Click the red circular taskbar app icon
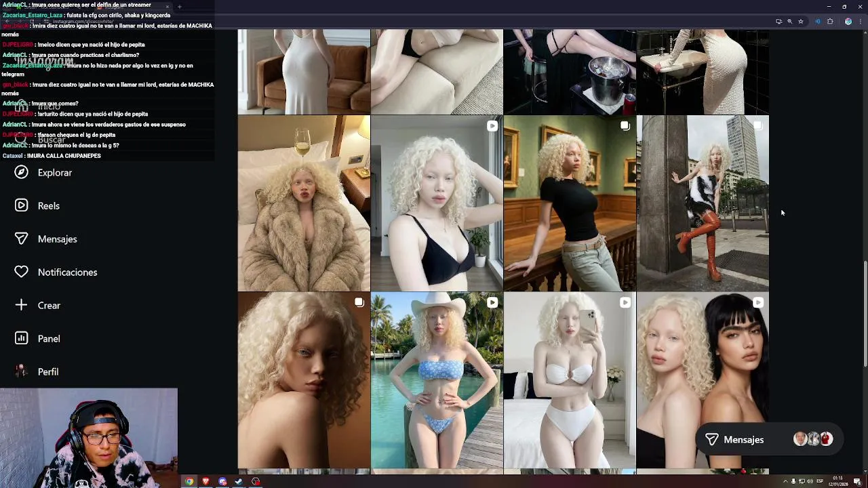The height and width of the screenshot is (488, 868). pyautogui.click(x=256, y=482)
